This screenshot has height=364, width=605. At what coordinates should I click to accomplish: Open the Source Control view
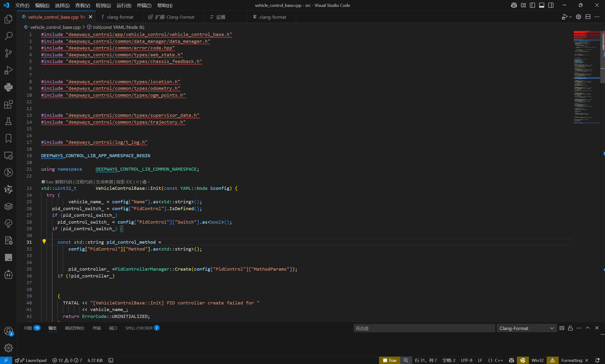coord(8,53)
